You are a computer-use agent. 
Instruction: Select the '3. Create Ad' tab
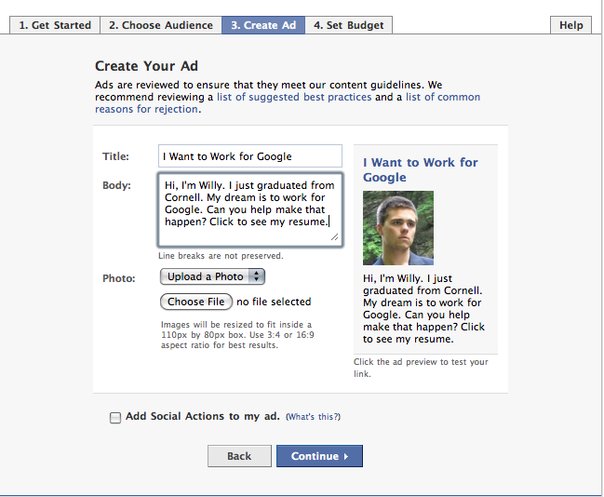[263, 25]
